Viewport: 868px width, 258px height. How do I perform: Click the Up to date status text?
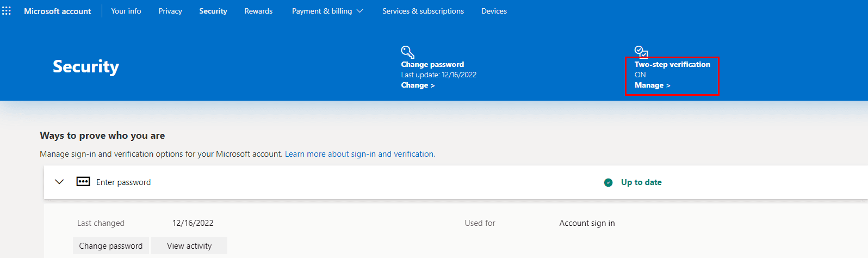641,182
